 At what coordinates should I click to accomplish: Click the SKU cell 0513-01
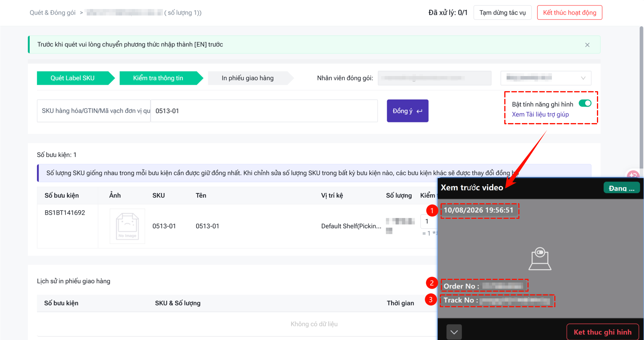tap(164, 226)
